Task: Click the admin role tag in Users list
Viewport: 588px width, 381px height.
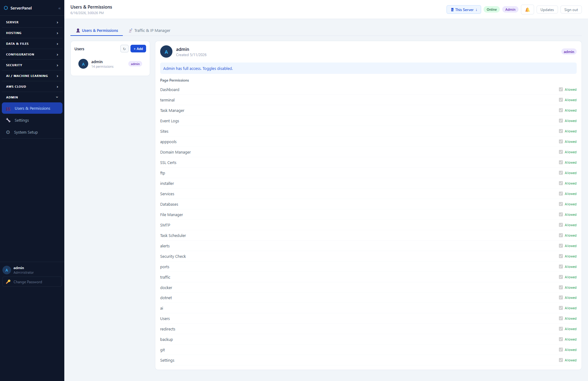Action: point(135,64)
